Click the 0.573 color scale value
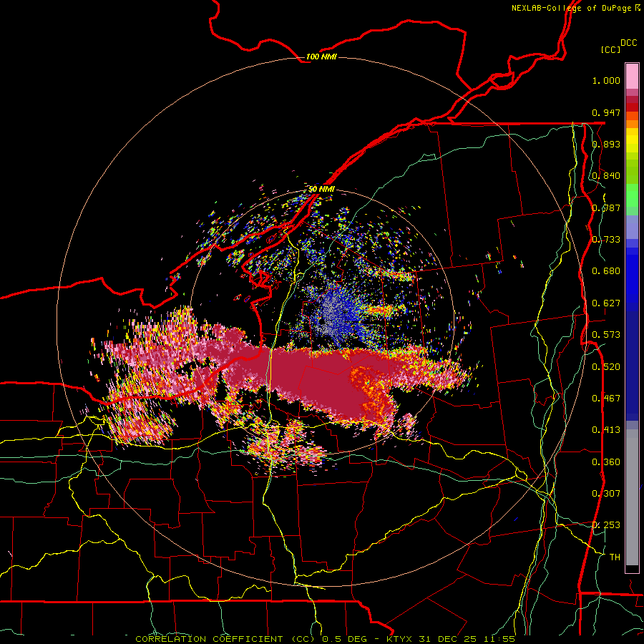 [x=606, y=335]
